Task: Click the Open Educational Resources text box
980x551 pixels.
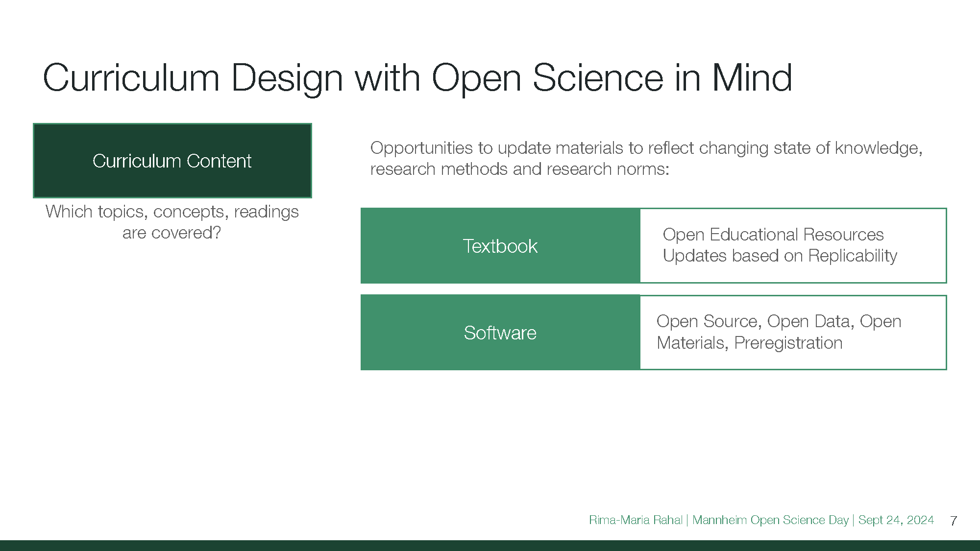Action: (793, 246)
